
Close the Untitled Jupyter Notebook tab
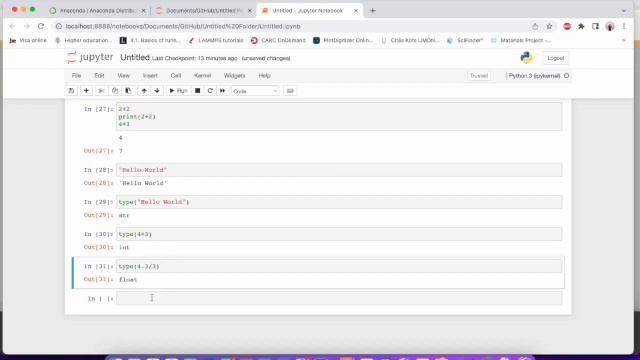pos(356,11)
